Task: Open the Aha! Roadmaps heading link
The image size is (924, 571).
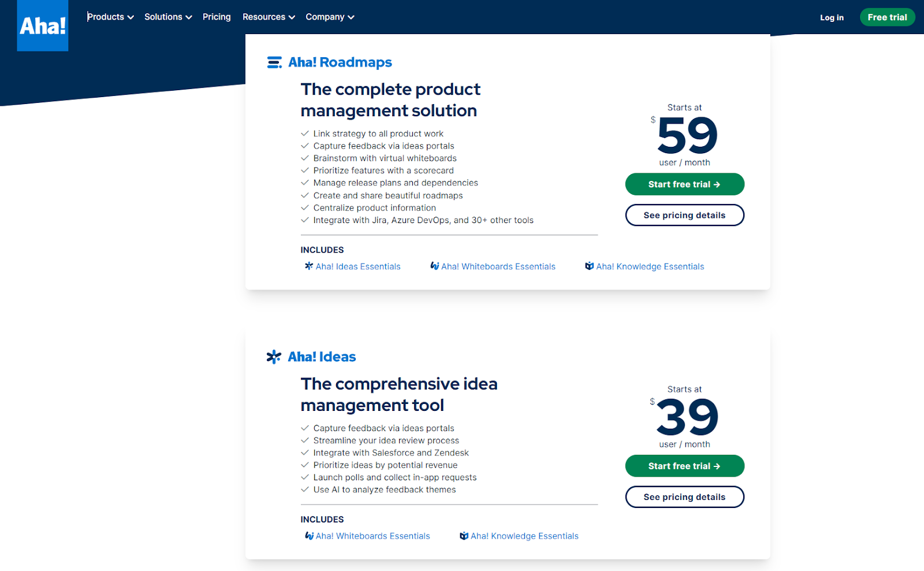Action: point(340,62)
